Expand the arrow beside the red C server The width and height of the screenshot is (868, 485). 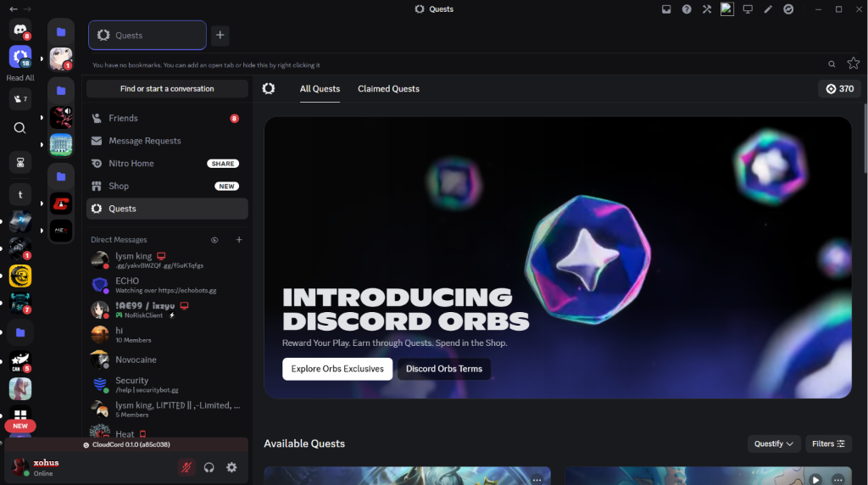pos(42,203)
